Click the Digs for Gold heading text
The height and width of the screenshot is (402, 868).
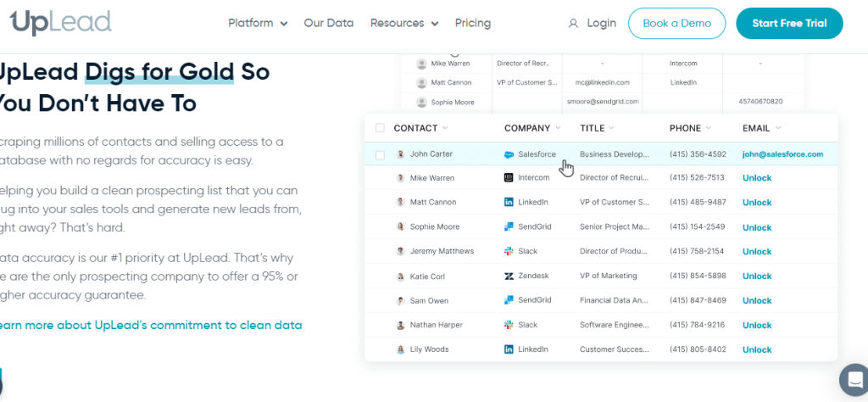[x=159, y=72]
